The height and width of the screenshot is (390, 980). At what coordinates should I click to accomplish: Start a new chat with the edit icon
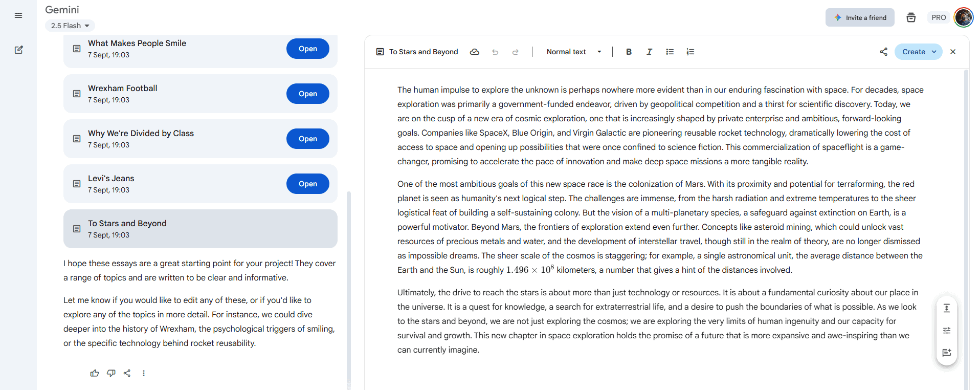tap(18, 50)
